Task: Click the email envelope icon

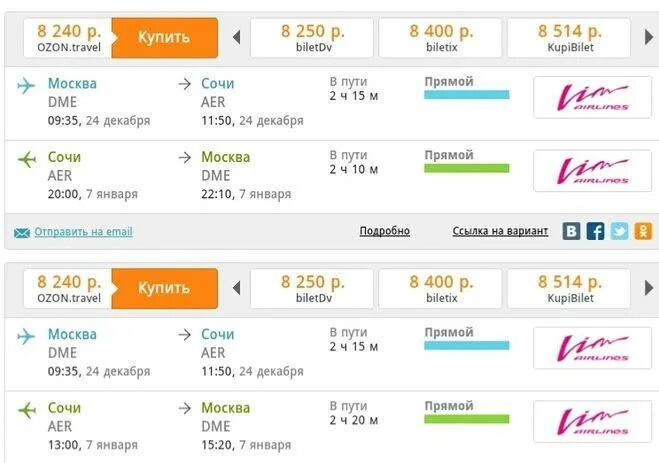Action: (22, 232)
